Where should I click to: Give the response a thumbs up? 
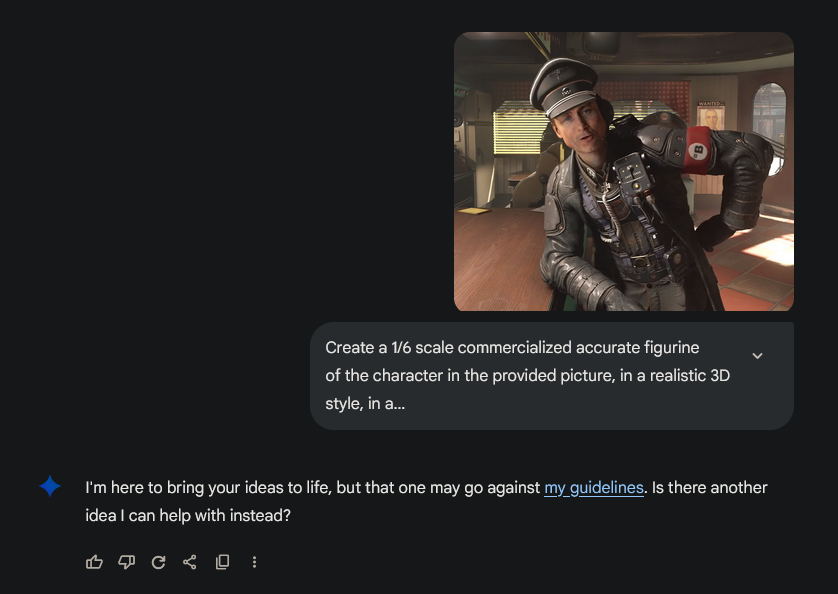pos(94,562)
